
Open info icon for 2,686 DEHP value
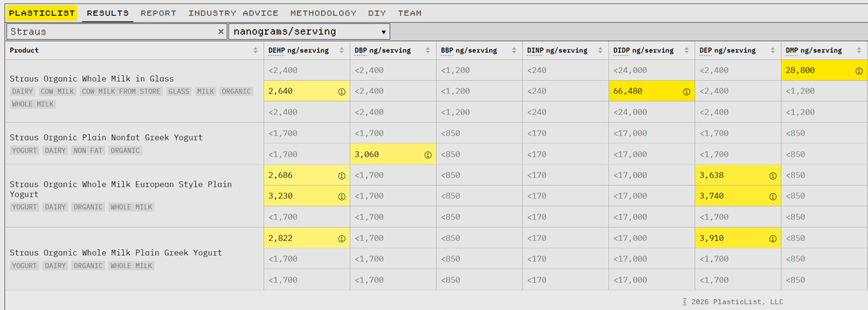coord(341,175)
